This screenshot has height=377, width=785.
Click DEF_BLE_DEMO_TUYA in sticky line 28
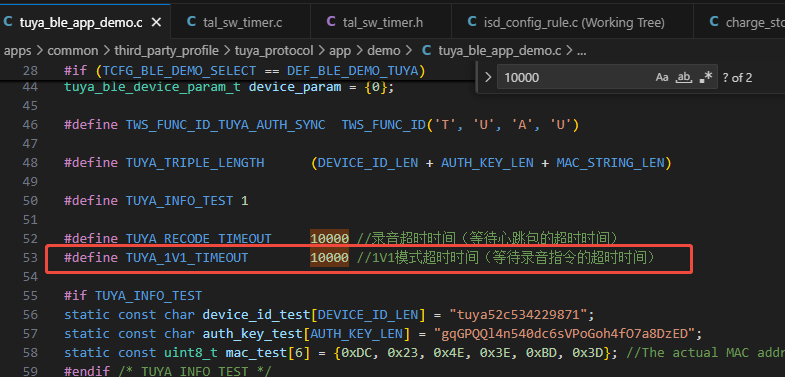353,71
